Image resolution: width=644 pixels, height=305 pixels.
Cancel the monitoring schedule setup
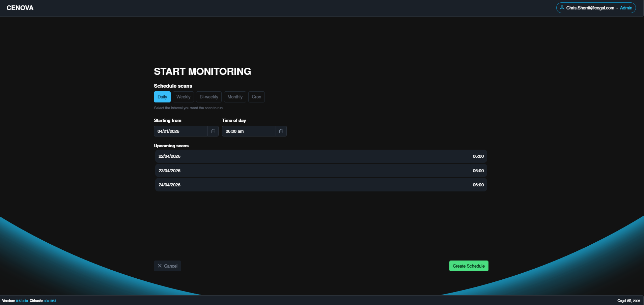(x=167, y=266)
